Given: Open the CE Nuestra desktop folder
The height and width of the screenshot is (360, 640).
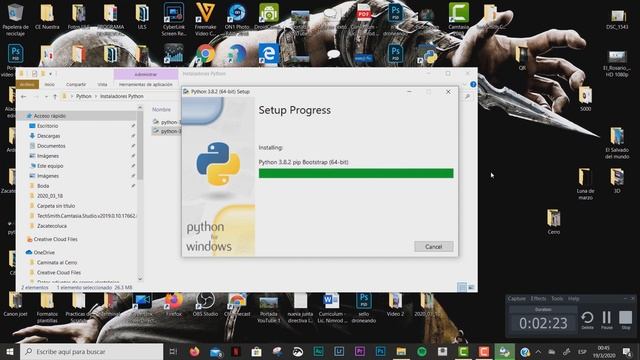Looking at the screenshot, I should pos(47,17).
